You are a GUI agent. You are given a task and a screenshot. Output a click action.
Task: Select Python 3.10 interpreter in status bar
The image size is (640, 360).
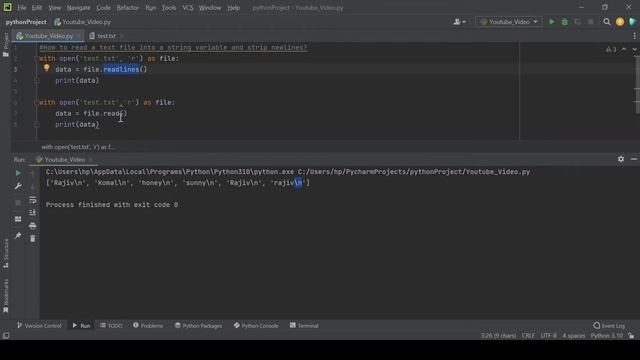point(607,336)
